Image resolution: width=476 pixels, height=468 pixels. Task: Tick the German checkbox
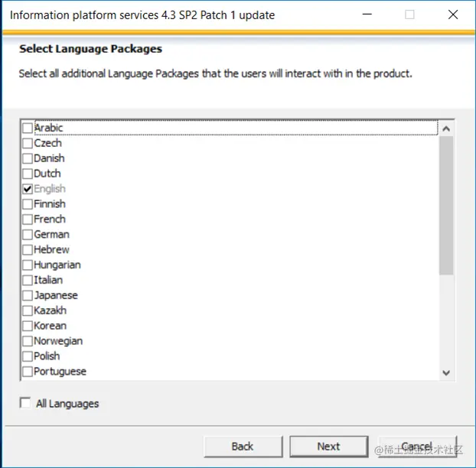28,235
